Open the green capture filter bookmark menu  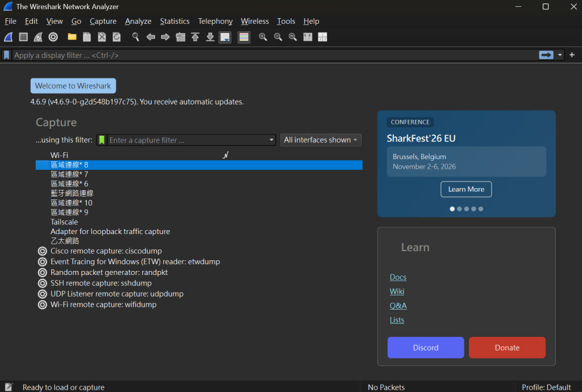[x=102, y=140]
